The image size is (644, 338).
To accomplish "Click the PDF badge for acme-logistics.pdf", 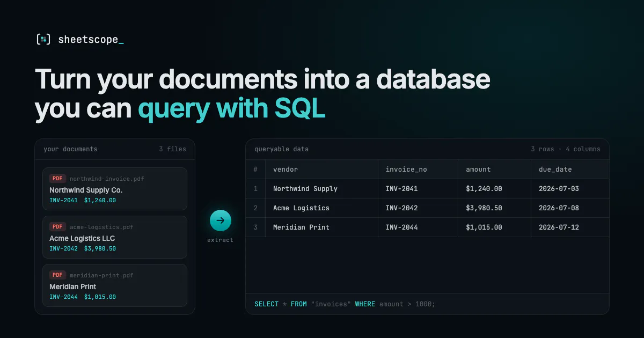I will pyautogui.click(x=57, y=227).
